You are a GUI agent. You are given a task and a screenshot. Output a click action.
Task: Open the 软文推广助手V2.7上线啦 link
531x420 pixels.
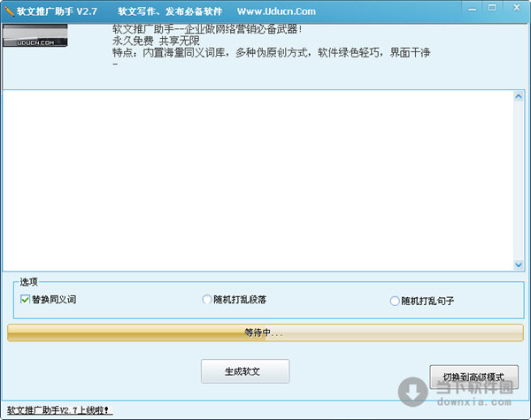point(59,410)
